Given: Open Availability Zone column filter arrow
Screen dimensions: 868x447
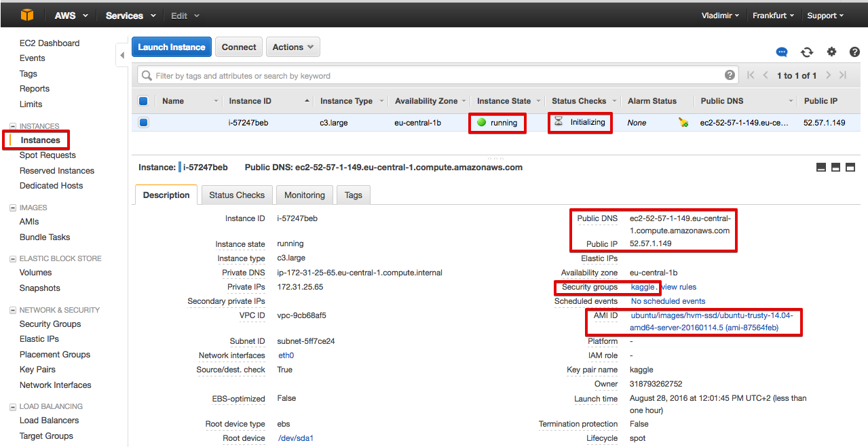Looking at the screenshot, I should pos(465,101).
